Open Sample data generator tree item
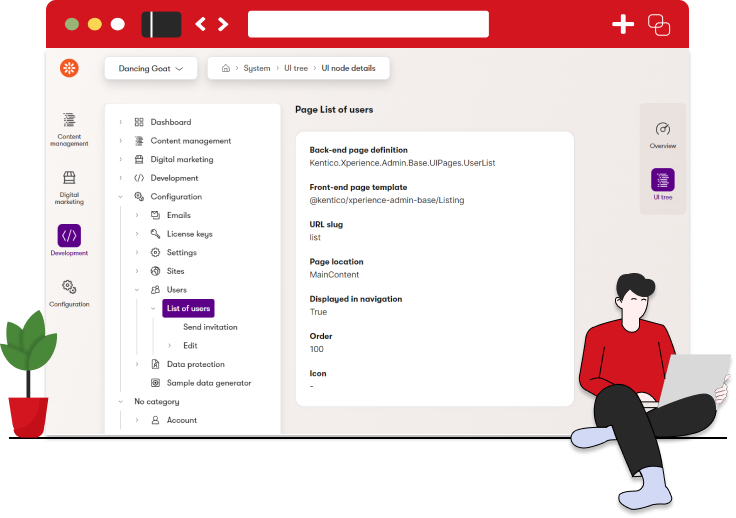 (208, 383)
